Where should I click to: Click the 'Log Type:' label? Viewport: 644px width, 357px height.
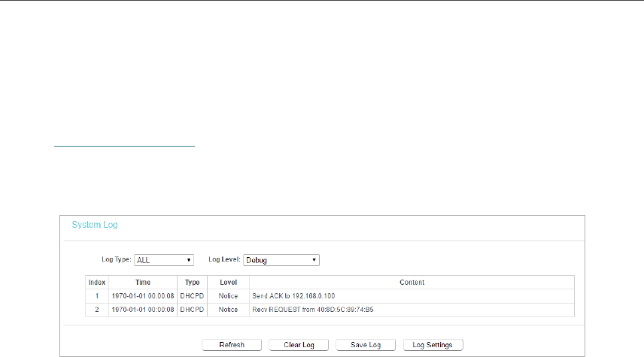pos(117,259)
